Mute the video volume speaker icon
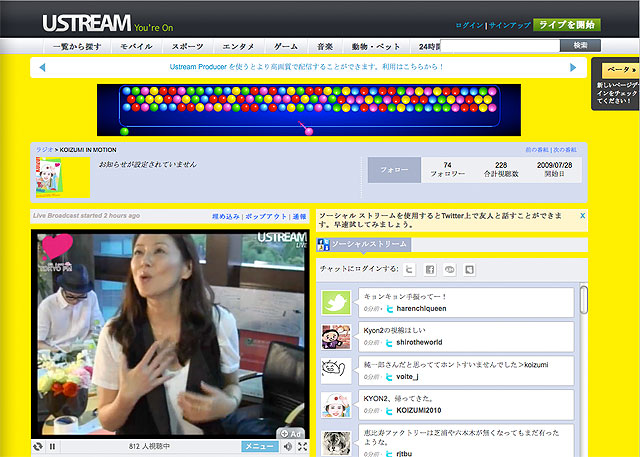Screen dimensions: 640x457 pyautogui.click(x=288, y=446)
